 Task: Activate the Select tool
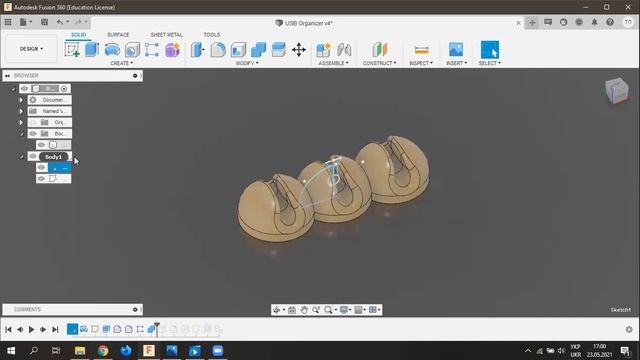489,50
